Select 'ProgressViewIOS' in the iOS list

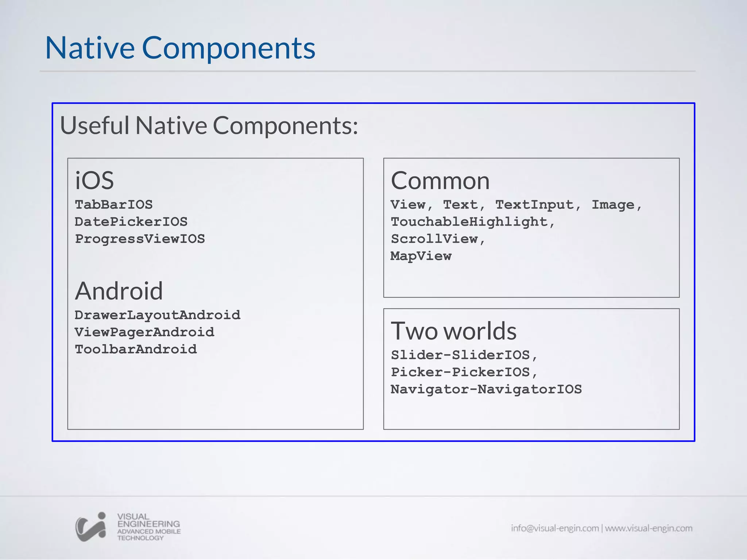[x=140, y=239]
